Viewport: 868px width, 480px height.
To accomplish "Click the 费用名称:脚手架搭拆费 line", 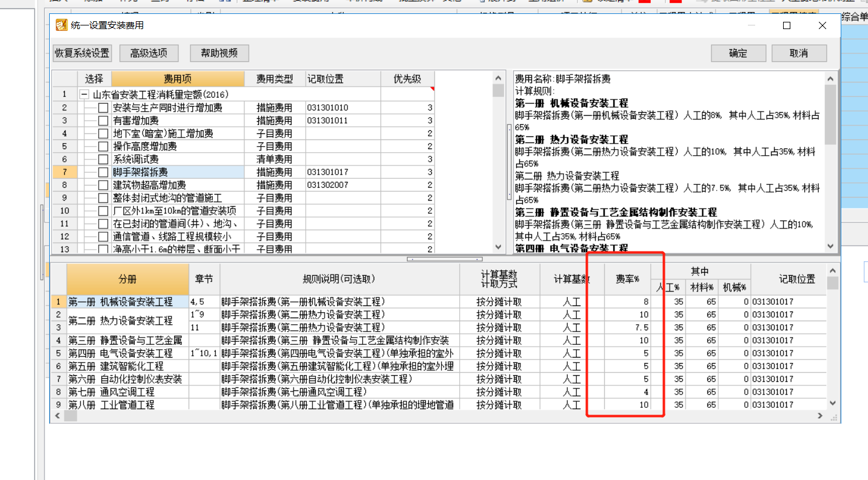I will (562, 79).
